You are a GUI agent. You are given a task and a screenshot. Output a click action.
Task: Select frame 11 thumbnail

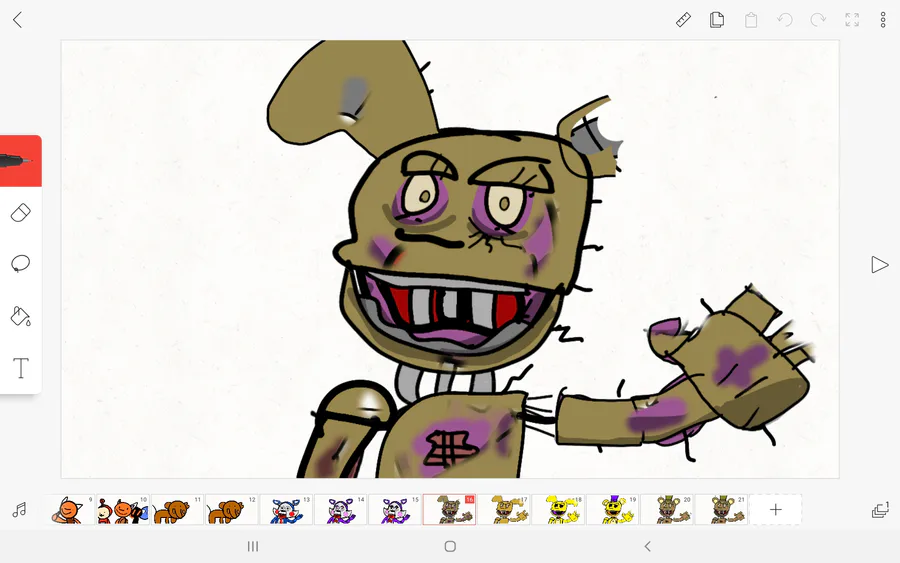tap(177, 510)
